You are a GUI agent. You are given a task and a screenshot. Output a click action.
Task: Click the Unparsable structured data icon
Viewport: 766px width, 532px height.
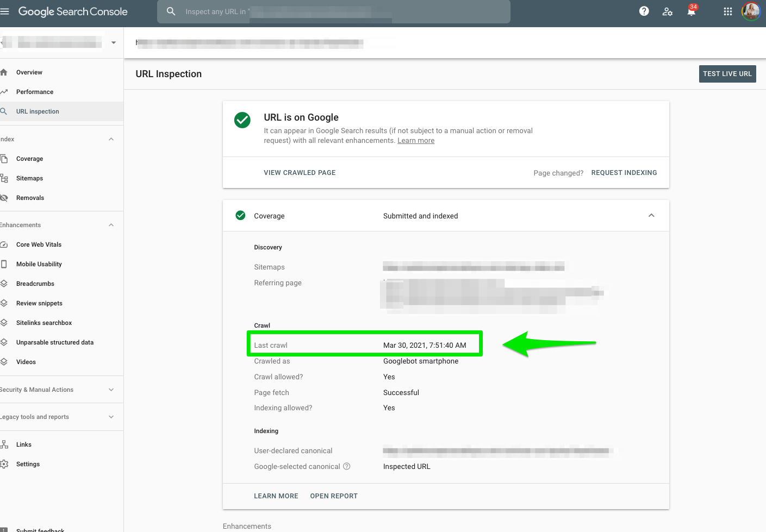(x=4, y=342)
